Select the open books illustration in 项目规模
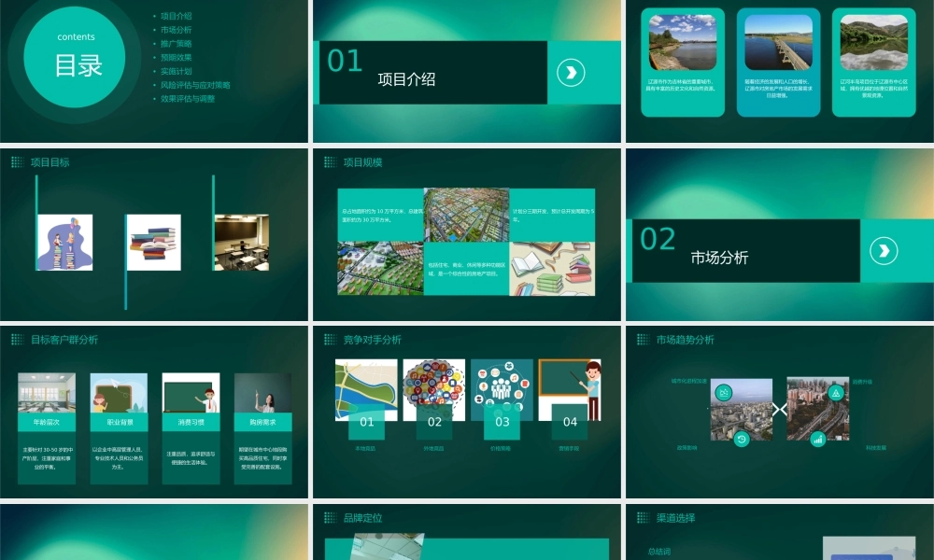The width and height of the screenshot is (934, 560). coord(552,269)
